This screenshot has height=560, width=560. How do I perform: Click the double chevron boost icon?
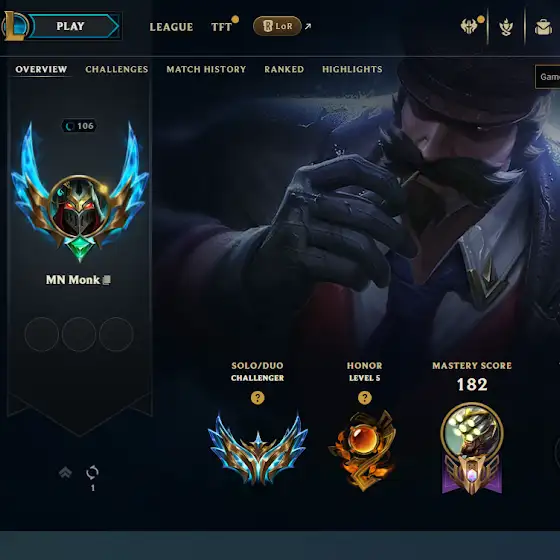pyautogui.click(x=65, y=472)
